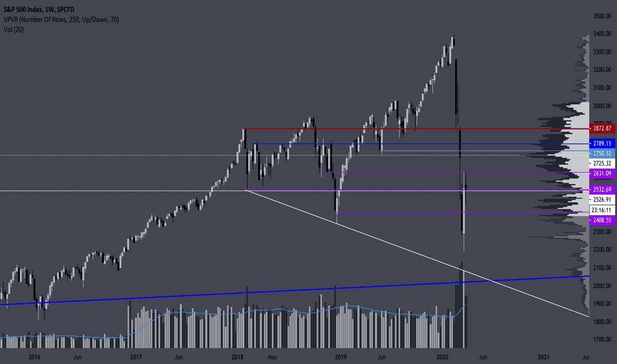Click the white 2725.32 price label
617x364 pixels.
click(x=602, y=163)
